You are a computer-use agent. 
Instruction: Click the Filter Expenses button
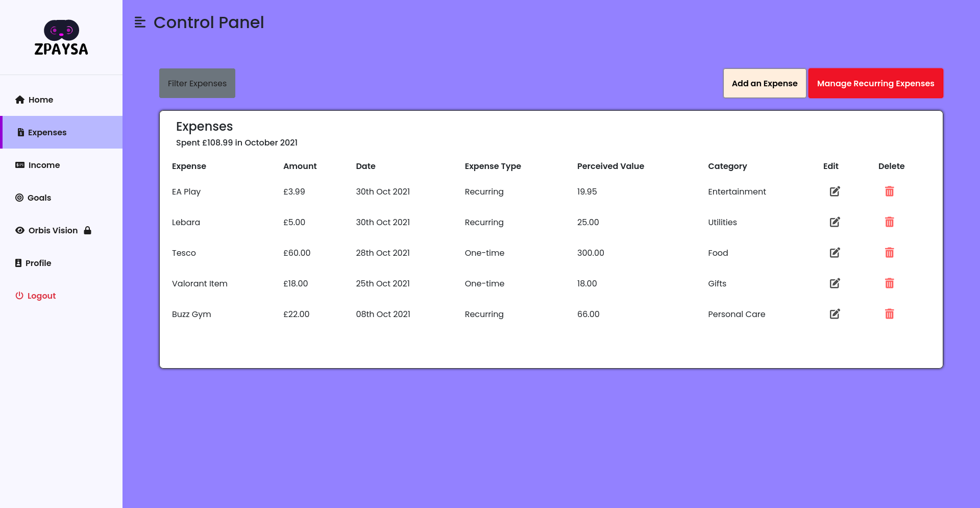197,83
